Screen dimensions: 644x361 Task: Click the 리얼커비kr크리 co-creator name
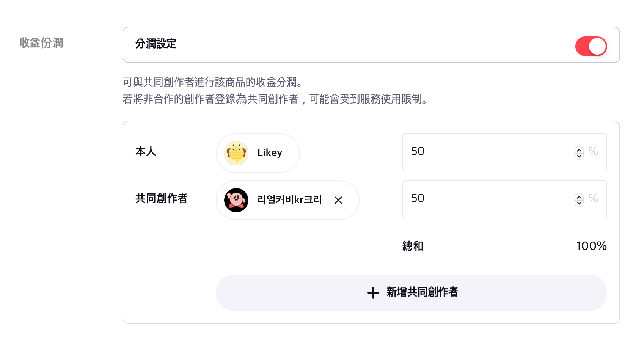289,200
